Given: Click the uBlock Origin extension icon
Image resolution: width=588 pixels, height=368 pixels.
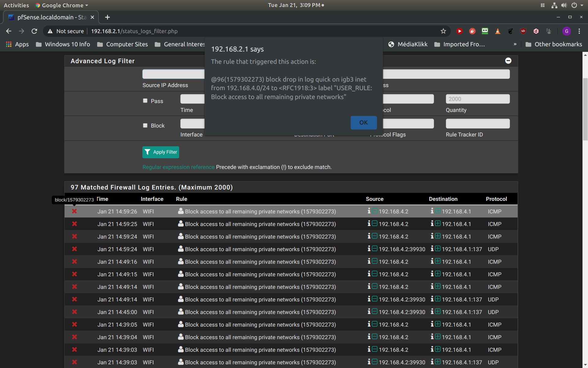Looking at the screenshot, I should (523, 31).
